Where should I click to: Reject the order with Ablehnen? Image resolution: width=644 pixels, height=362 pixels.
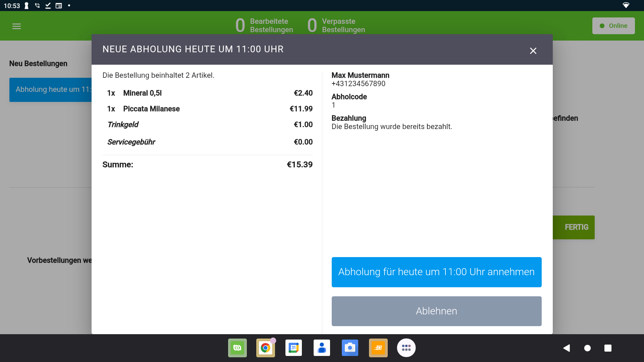(436, 311)
